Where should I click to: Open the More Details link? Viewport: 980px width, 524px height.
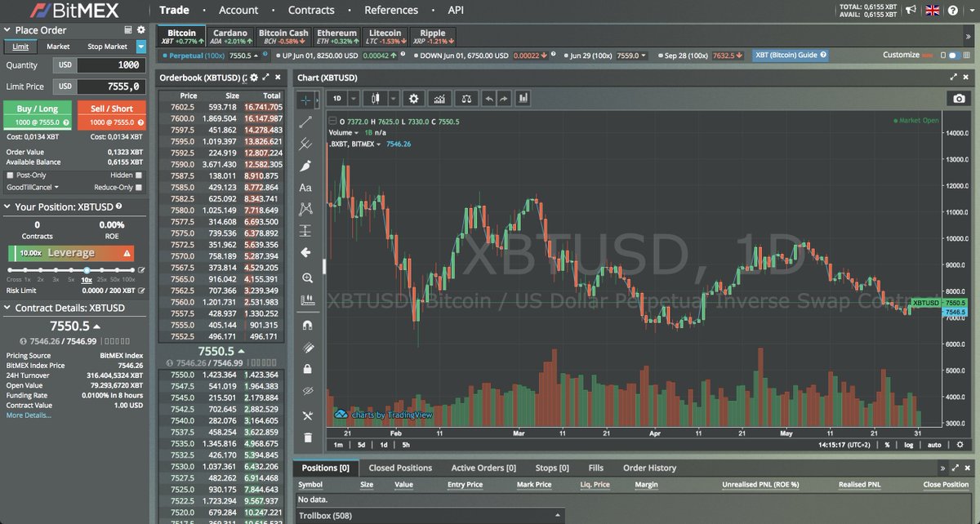29,415
